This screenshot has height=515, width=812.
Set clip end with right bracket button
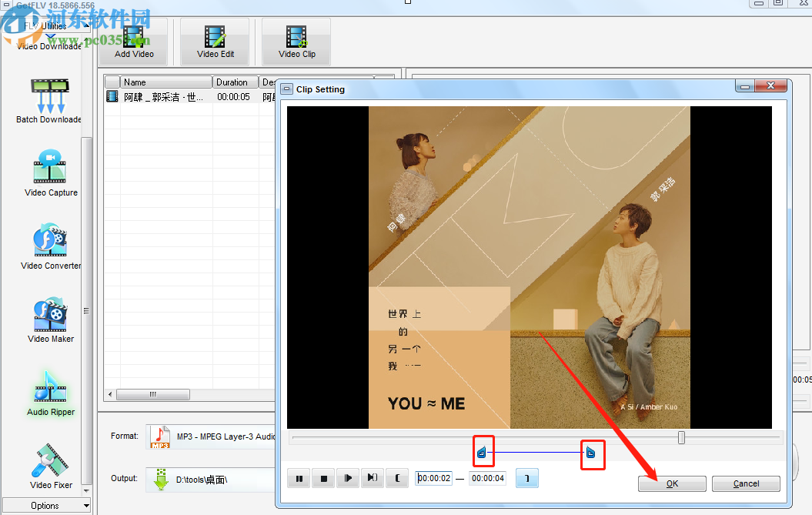tap(526, 478)
